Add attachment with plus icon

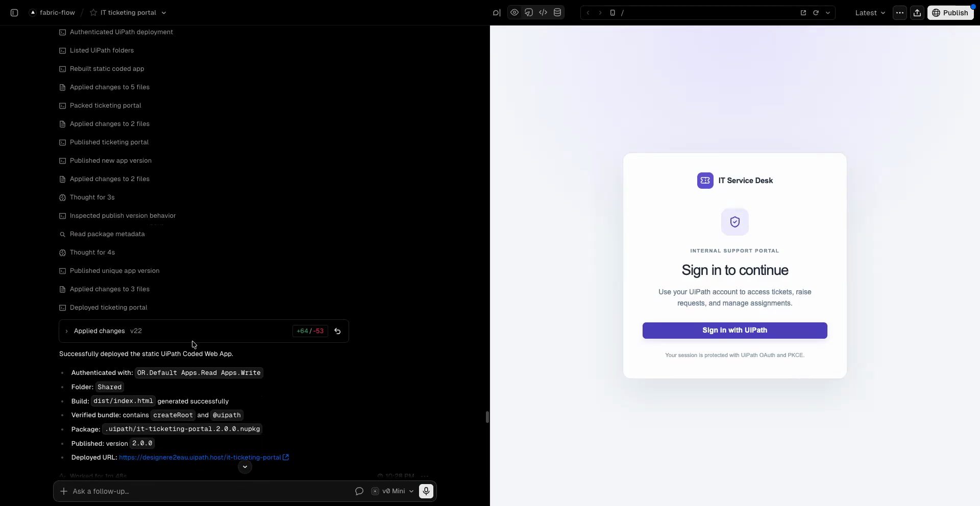click(63, 491)
